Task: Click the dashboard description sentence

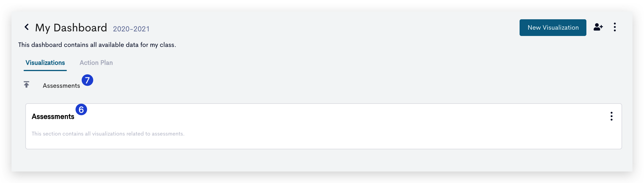Action: click(x=97, y=45)
